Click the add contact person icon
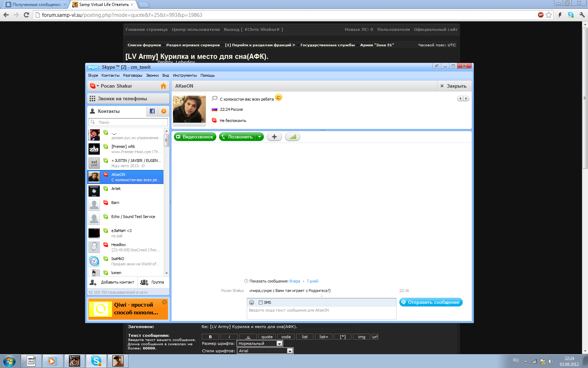This screenshot has height=368, width=588. click(x=93, y=282)
